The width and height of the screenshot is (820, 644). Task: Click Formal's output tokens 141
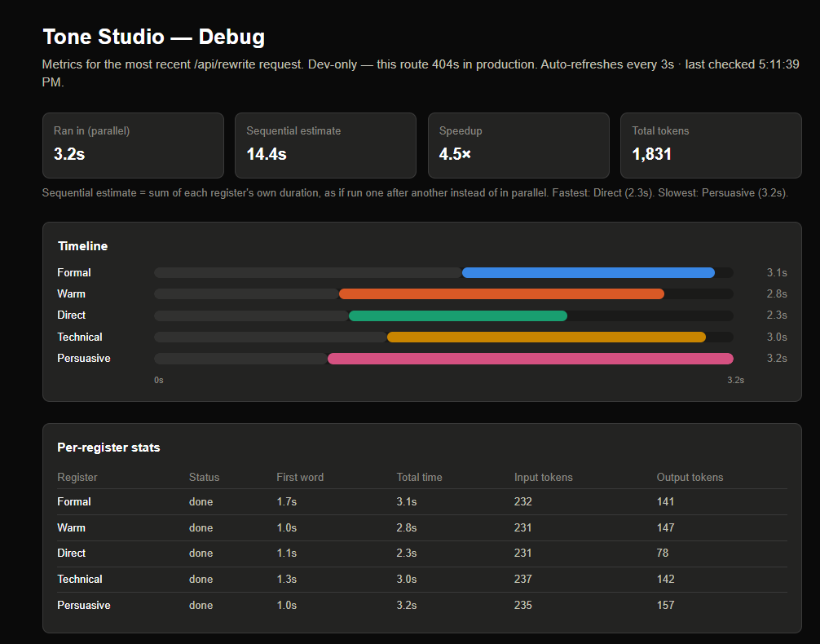click(x=666, y=501)
